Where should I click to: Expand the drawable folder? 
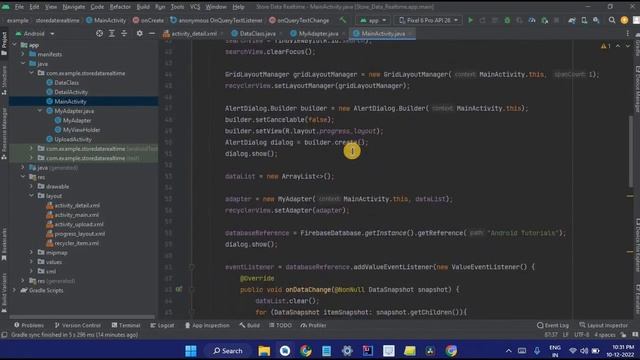pyautogui.click(x=31, y=186)
